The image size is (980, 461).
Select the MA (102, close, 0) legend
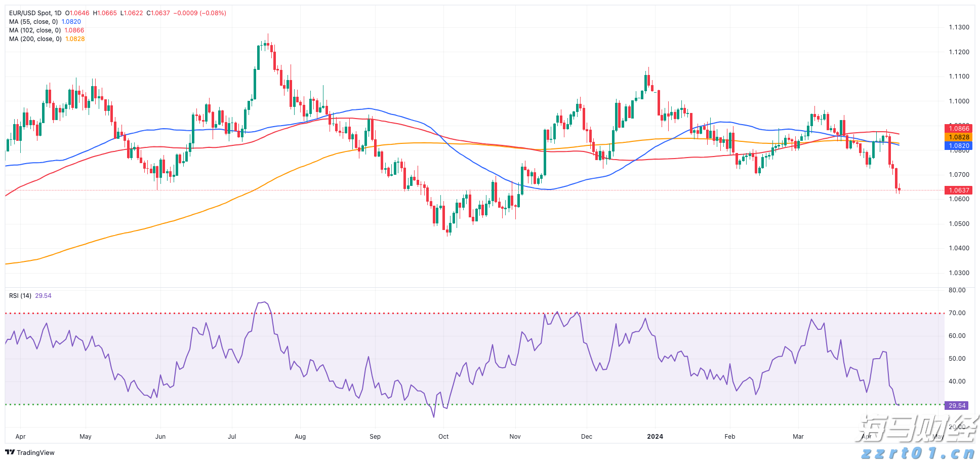tap(35, 30)
